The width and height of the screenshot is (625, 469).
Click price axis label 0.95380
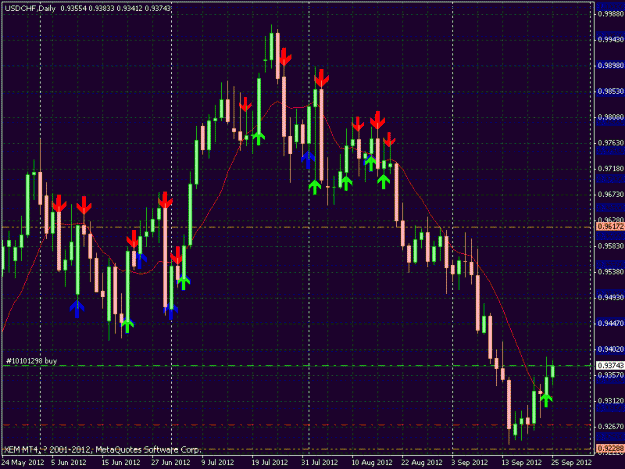(x=611, y=272)
